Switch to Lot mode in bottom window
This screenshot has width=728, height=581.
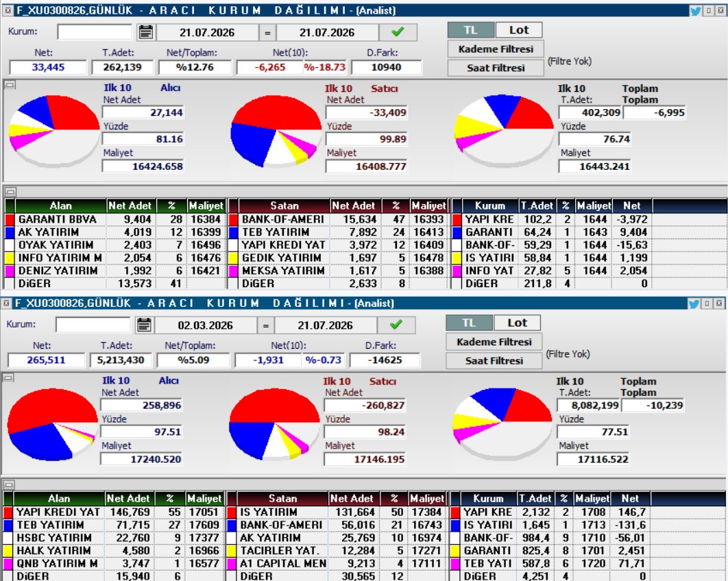(x=517, y=323)
